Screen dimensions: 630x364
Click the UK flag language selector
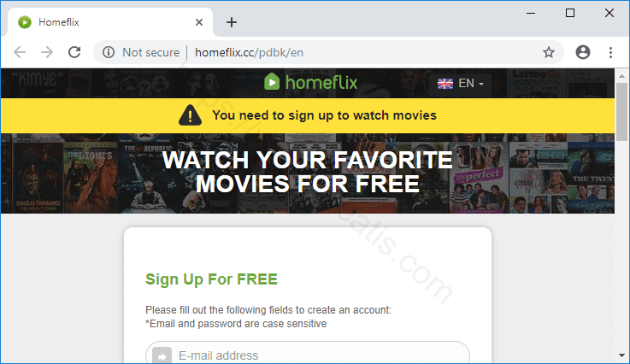[445, 84]
